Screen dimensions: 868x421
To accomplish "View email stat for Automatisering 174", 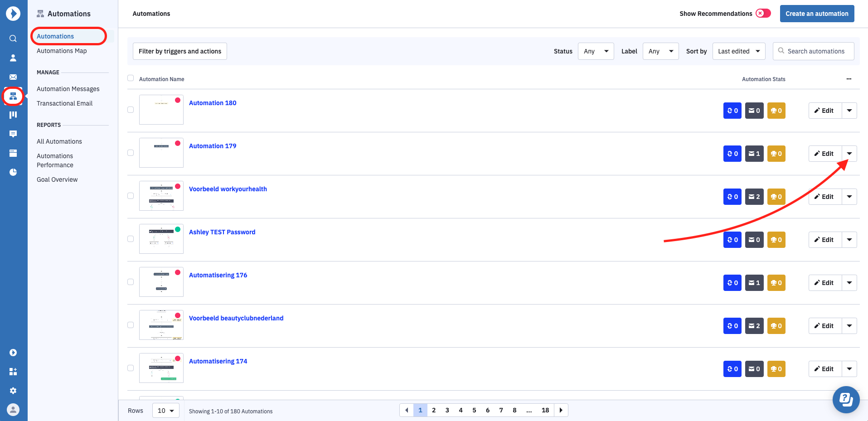I will pos(754,369).
